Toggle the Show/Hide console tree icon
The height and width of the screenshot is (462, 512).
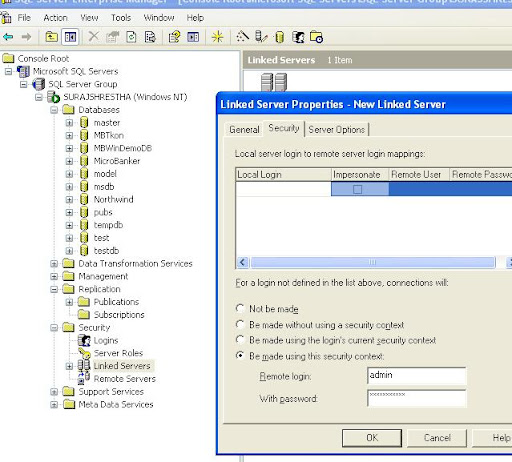(70, 37)
